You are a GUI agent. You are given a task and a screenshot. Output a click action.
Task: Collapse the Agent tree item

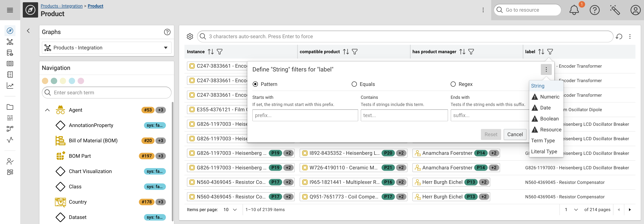pyautogui.click(x=47, y=110)
